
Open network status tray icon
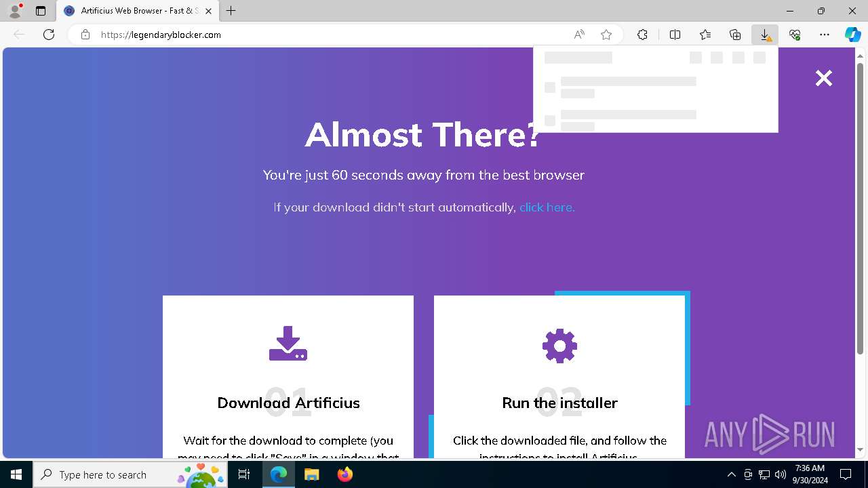[764, 474]
